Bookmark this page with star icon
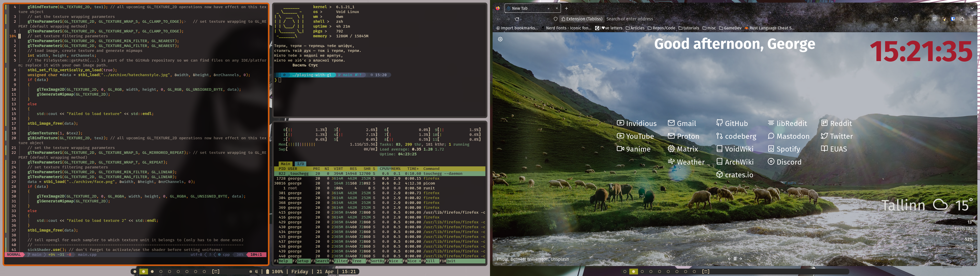Screen dimensions: 980x276 pyautogui.click(x=896, y=19)
